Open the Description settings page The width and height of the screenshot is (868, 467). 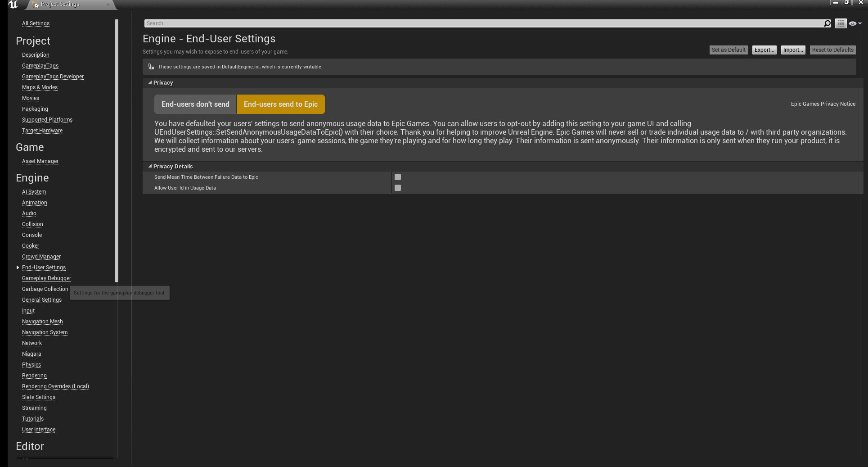coord(36,55)
